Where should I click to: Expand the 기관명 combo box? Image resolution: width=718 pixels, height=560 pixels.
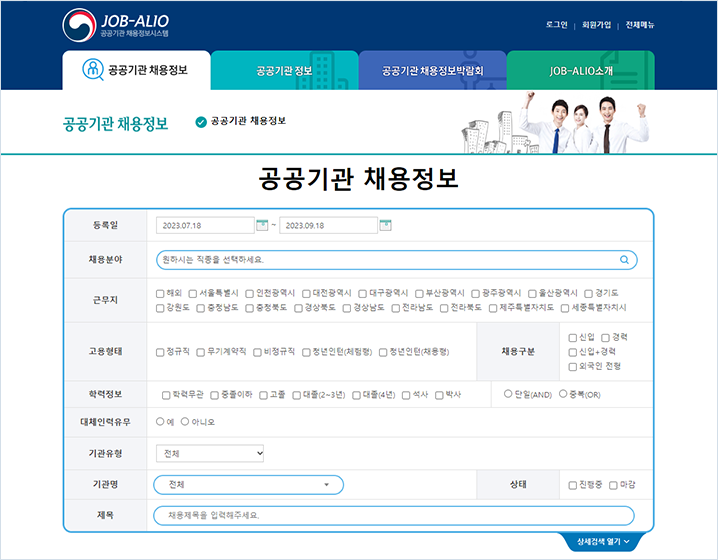coord(248,485)
